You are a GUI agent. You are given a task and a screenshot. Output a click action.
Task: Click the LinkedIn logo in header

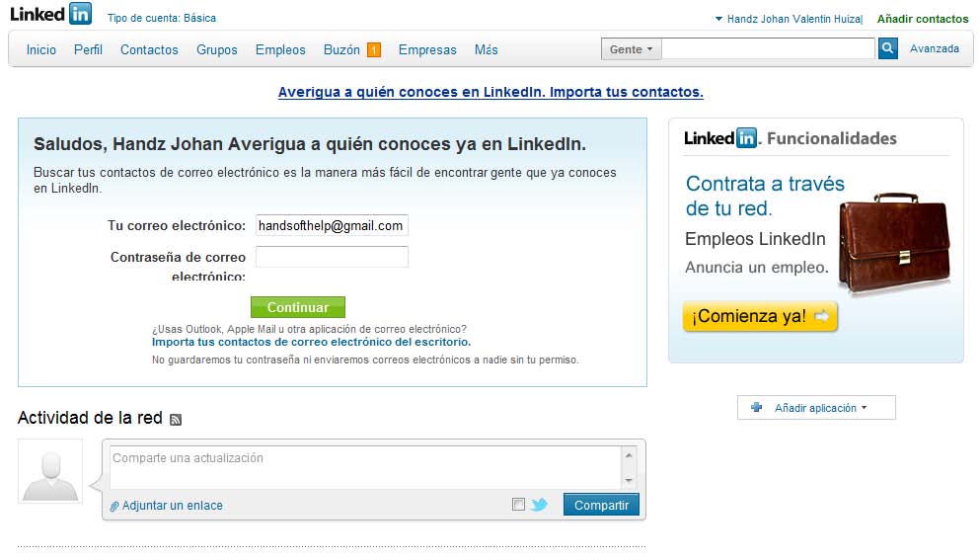[x=50, y=14]
